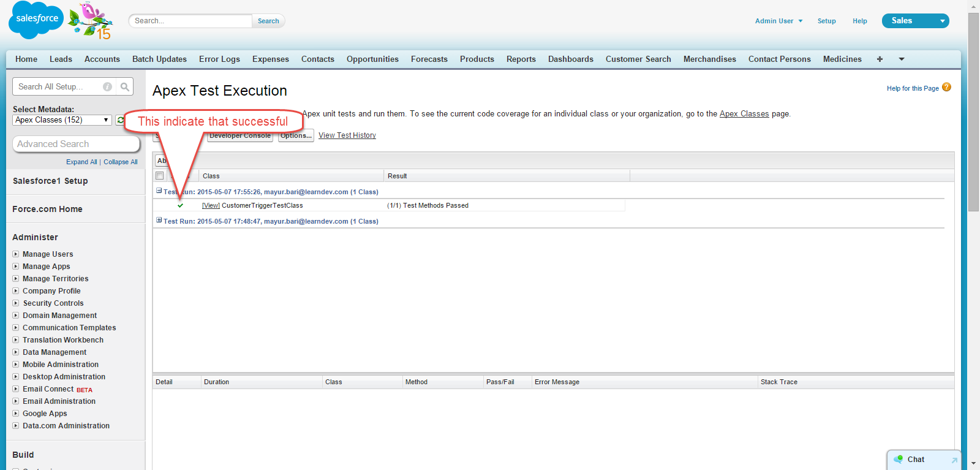Click Google Apps in the sidebar

45,414
